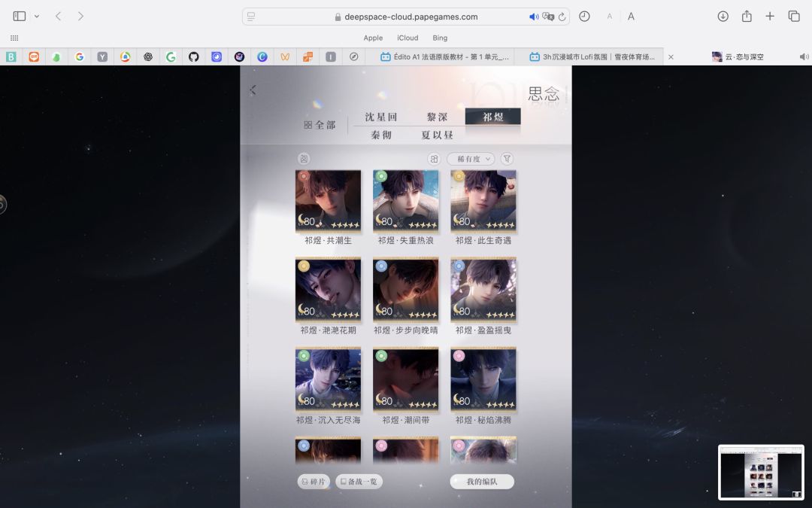The height and width of the screenshot is (508, 812).
Task: Open 我的编队 team button
Action: click(482, 482)
